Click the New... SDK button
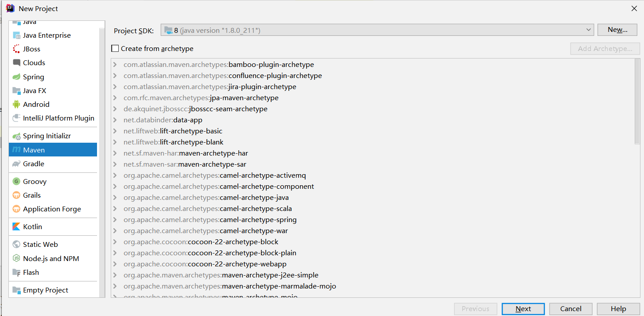This screenshot has height=316, width=644. click(x=617, y=30)
